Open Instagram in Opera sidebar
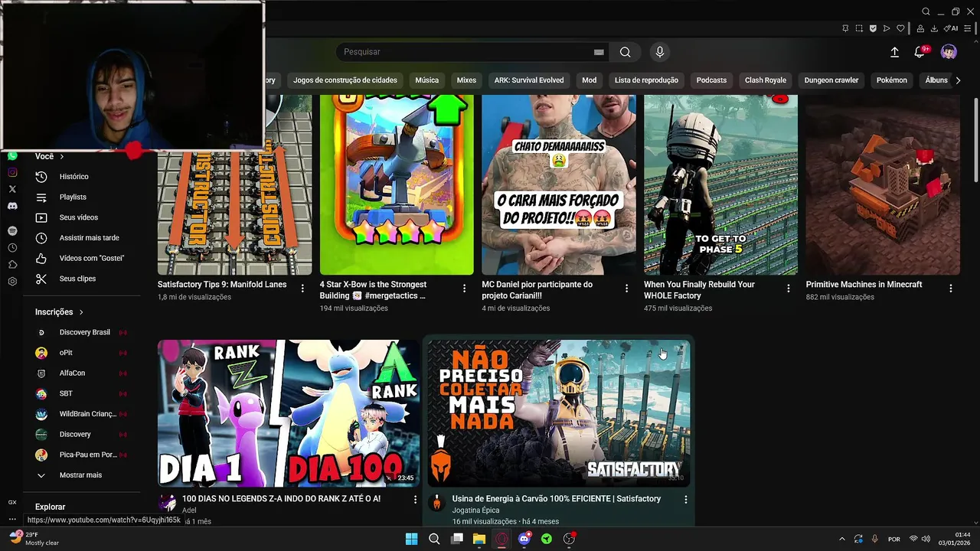Screen dimensions: 980x551 click(x=12, y=172)
